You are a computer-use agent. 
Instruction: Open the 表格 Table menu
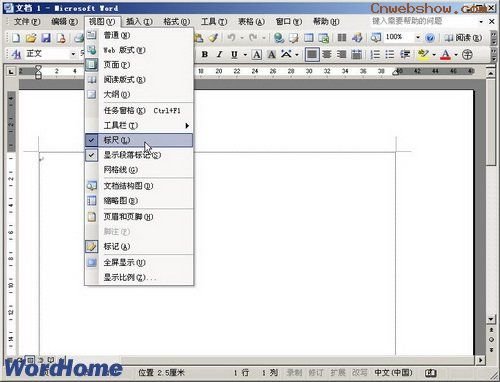pyautogui.click(x=251, y=22)
